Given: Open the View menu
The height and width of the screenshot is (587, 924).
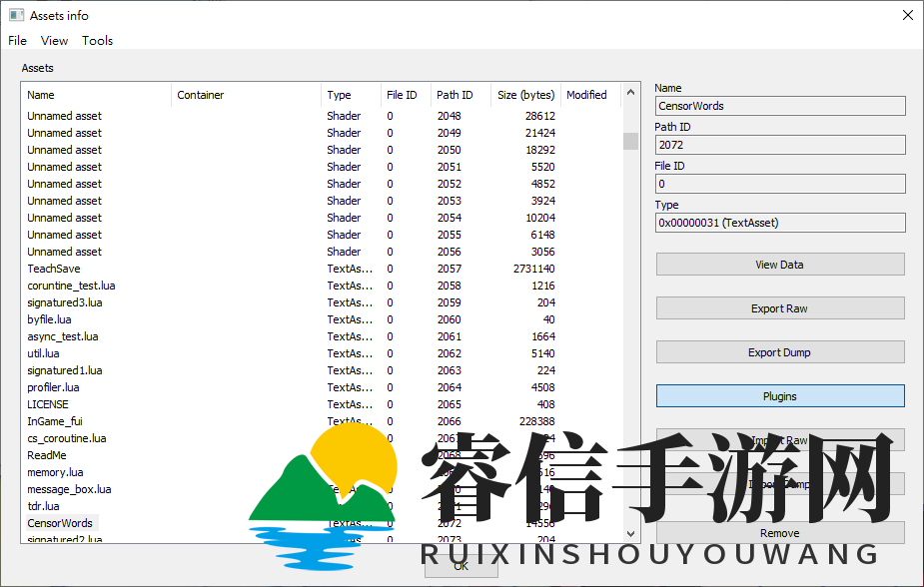Looking at the screenshot, I should (x=54, y=40).
